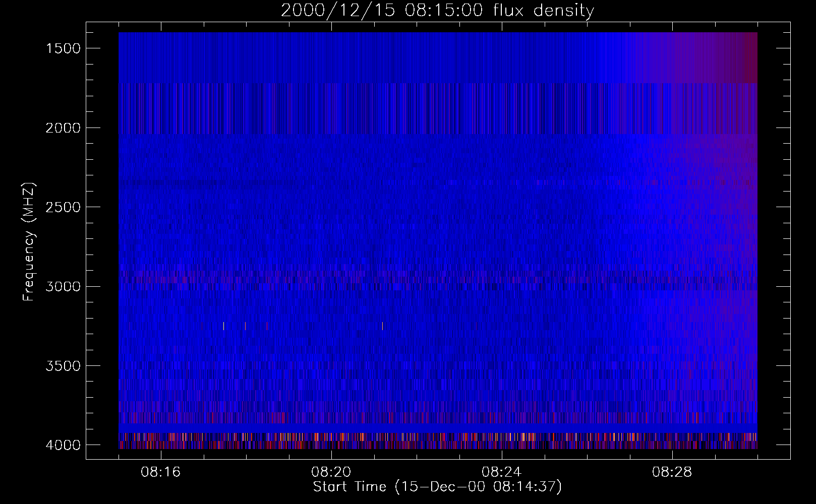The width and height of the screenshot is (816, 504).
Task: Click the "Frequency (MHZ)" axis label
Action: (x=29, y=241)
